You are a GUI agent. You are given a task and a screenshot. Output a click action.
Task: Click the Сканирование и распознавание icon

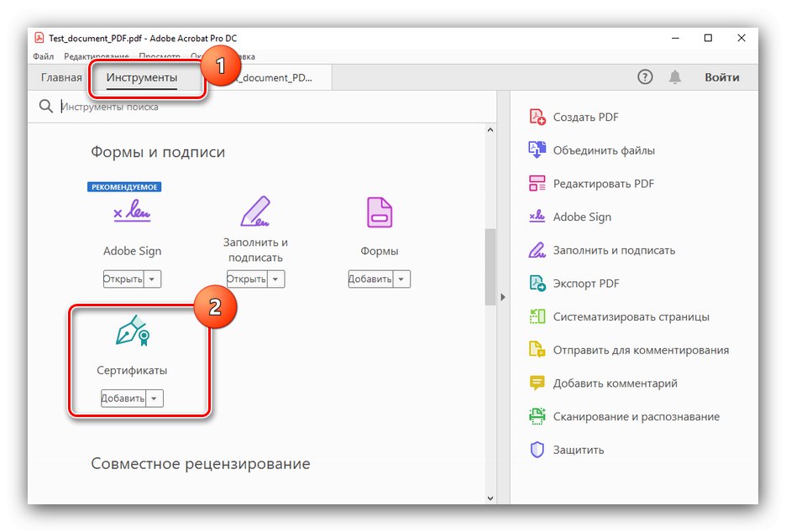(x=537, y=416)
